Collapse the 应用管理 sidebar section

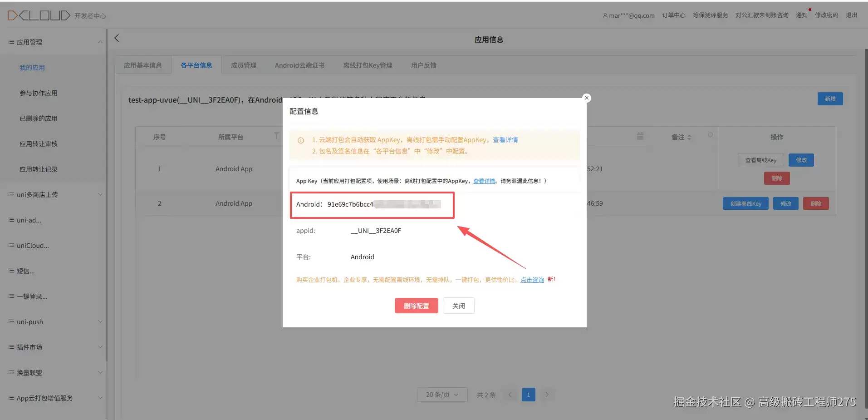click(x=100, y=42)
